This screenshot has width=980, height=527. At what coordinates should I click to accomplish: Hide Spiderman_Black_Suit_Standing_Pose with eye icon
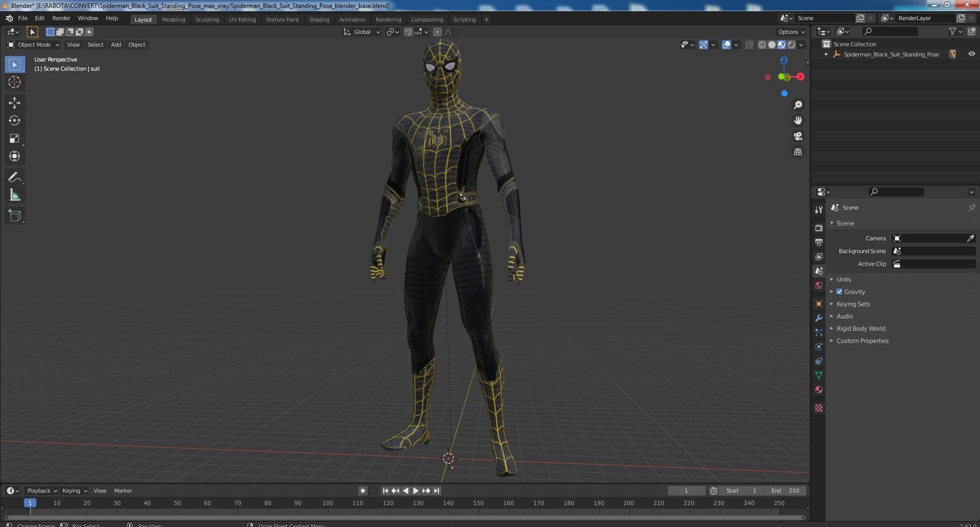971,54
